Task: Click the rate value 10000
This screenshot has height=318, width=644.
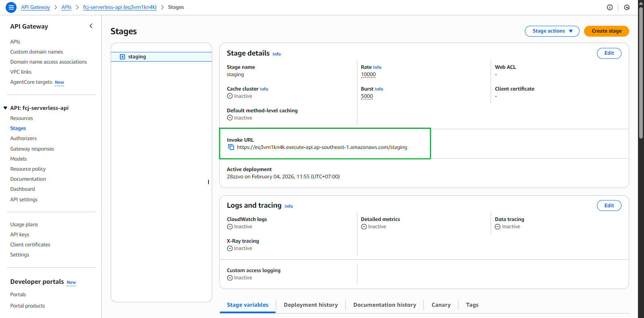Action: [368, 74]
